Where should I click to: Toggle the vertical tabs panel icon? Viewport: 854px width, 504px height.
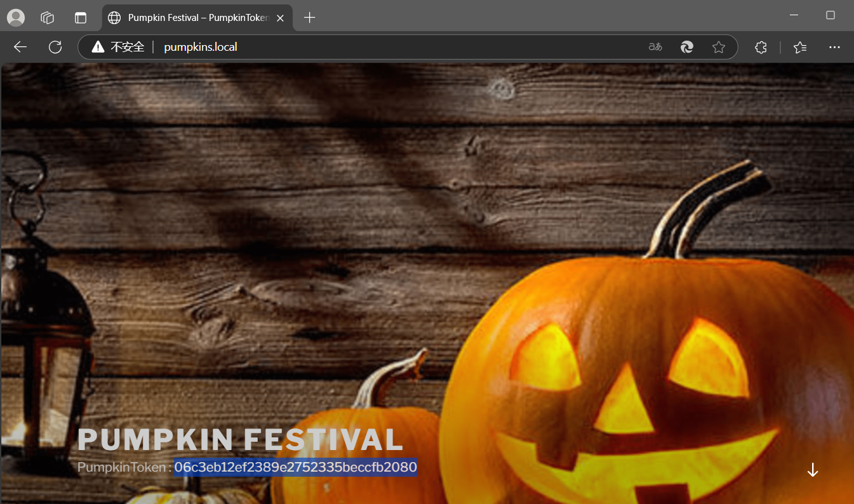(81, 18)
